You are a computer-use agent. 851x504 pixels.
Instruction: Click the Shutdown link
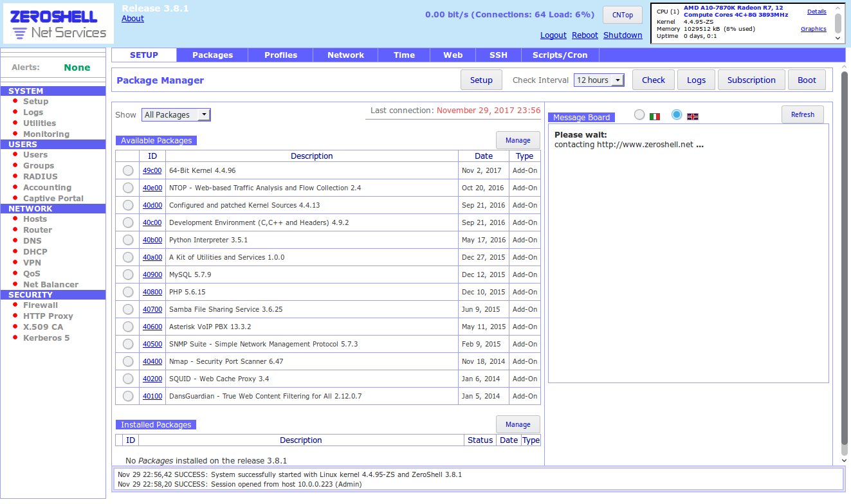click(623, 35)
